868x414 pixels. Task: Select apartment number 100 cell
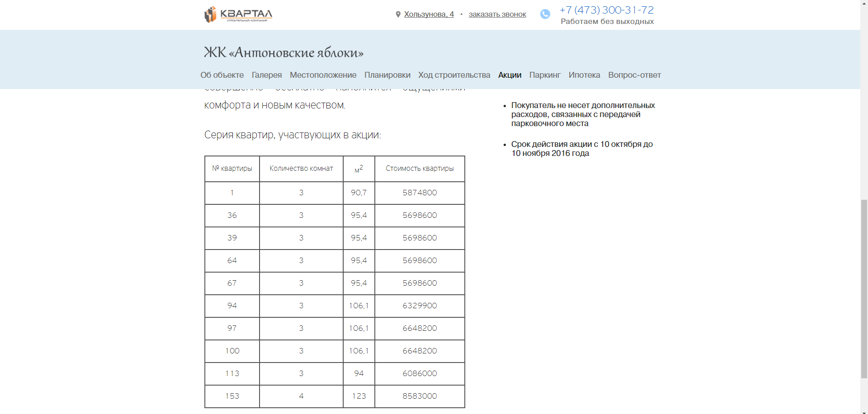point(232,351)
